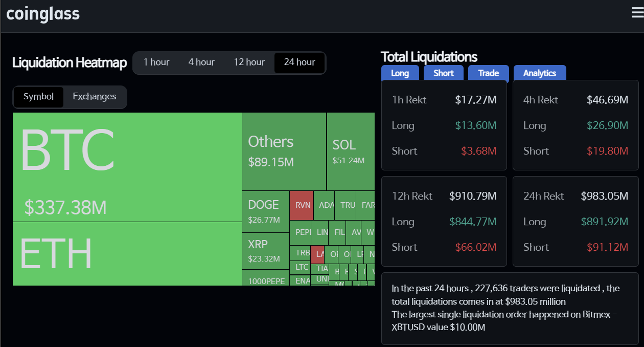
Task: Click the ETH heatmap tile
Action: click(x=127, y=254)
